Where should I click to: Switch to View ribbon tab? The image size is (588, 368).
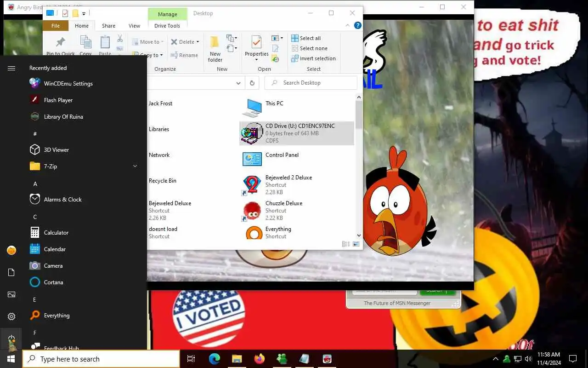(135, 26)
